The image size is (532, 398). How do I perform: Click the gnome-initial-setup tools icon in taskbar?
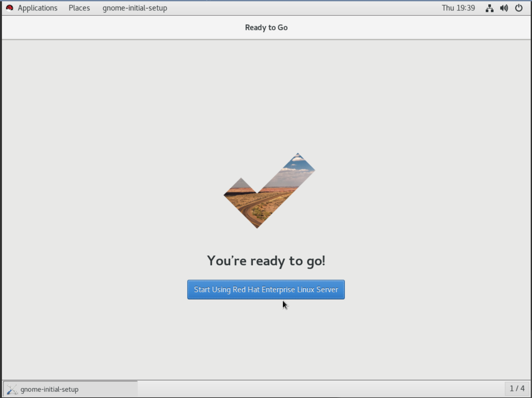pyautogui.click(x=12, y=389)
